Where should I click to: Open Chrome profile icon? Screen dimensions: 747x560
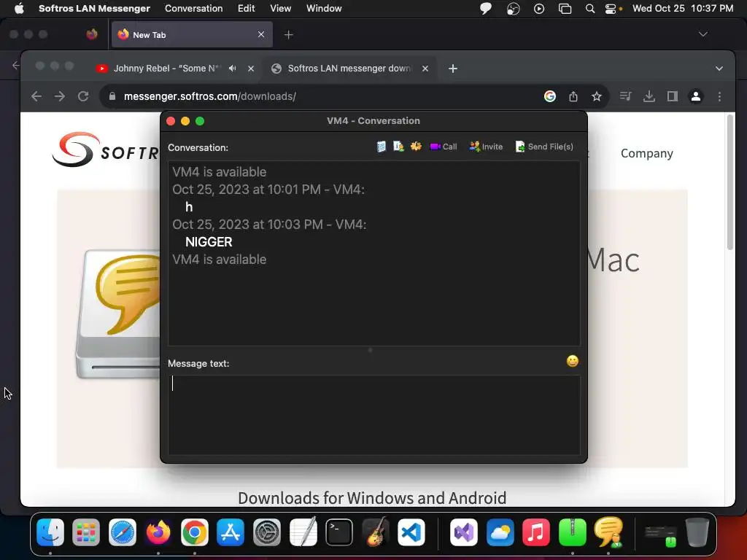pos(695,96)
